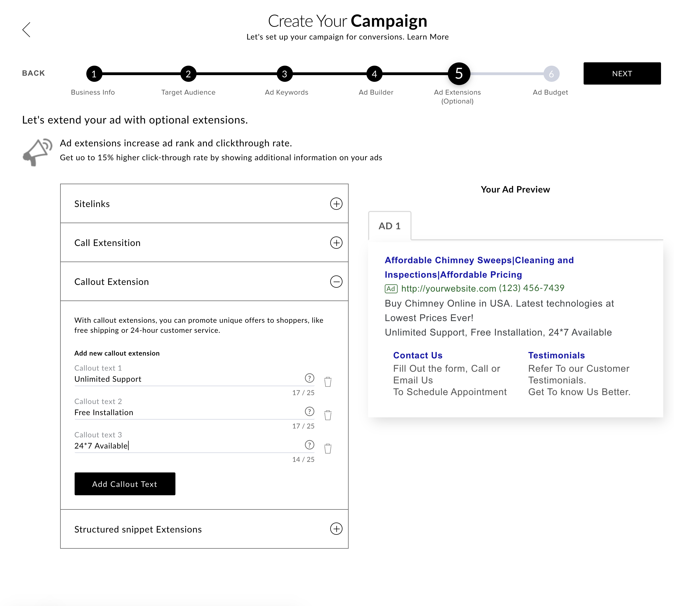The width and height of the screenshot is (700, 606).
Task: Open help icon for Free Installation callout
Action: click(309, 412)
